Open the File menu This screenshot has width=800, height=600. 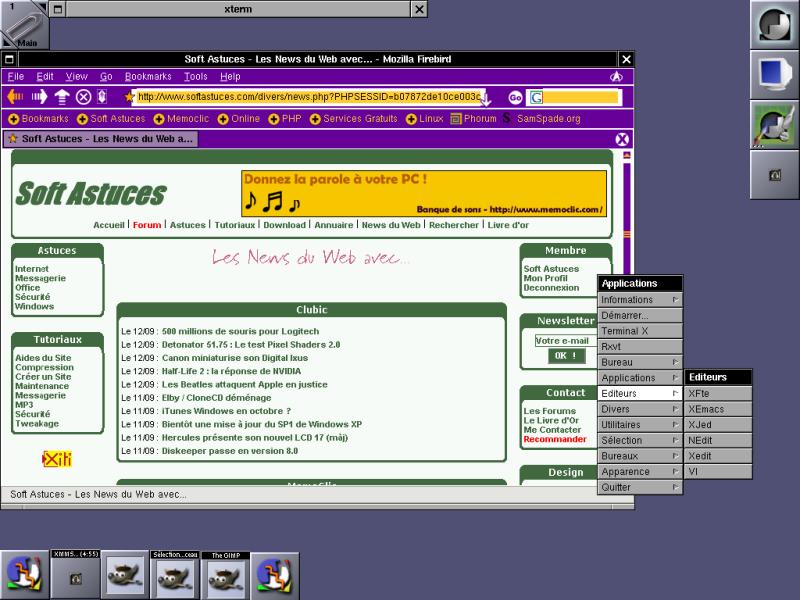click(16, 77)
